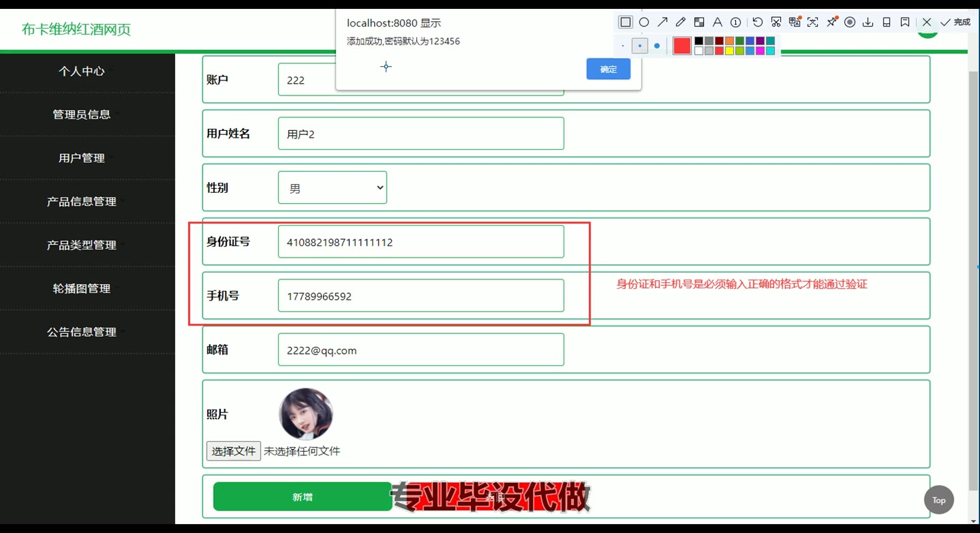Select the numbered step marker tool
Viewport: 980px width, 533px height.
736,22
